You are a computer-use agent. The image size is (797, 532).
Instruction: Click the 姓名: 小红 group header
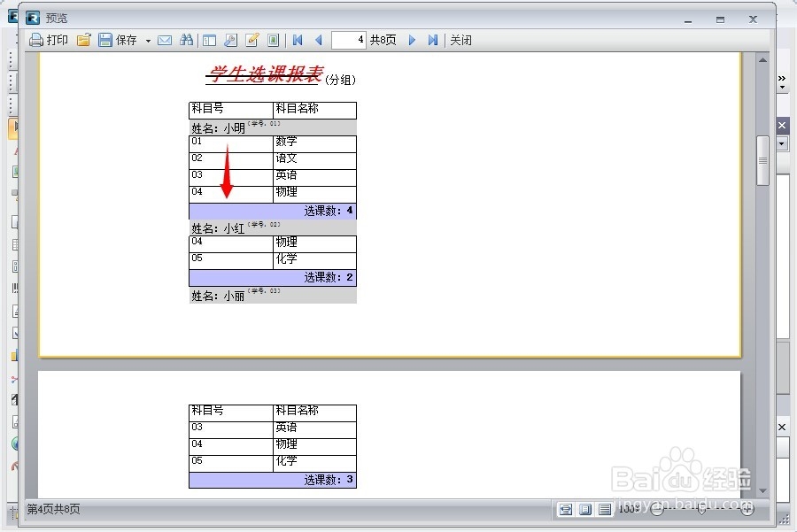(x=273, y=227)
